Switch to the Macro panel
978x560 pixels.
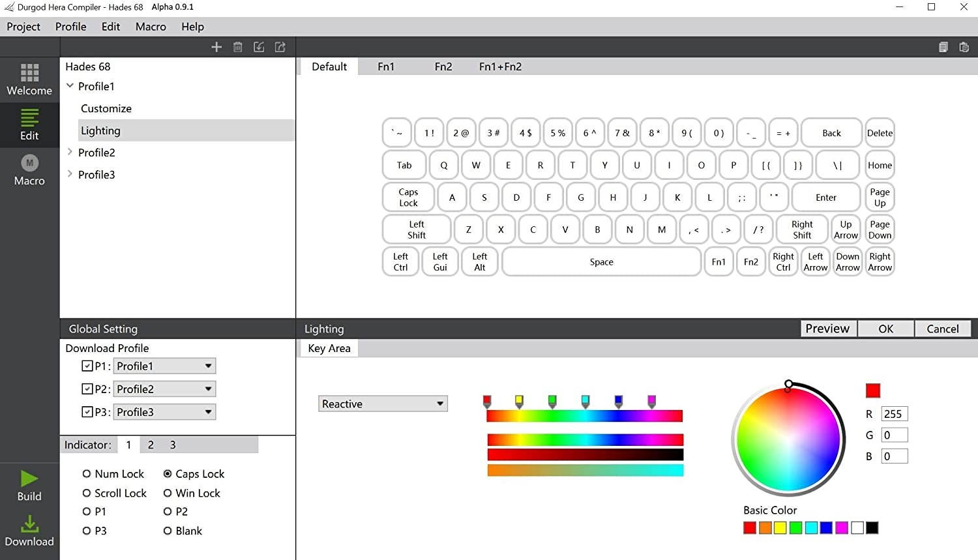pos(29,169)
